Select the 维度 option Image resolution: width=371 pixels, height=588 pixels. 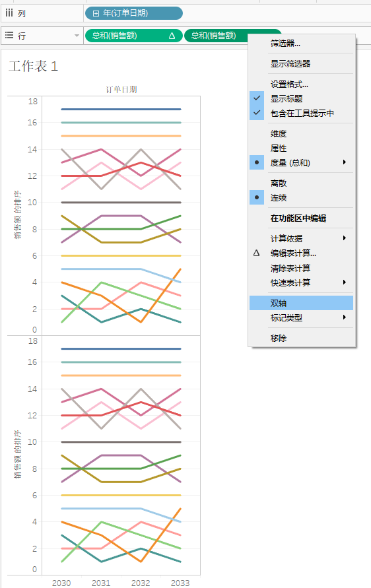tap(302, 133)
